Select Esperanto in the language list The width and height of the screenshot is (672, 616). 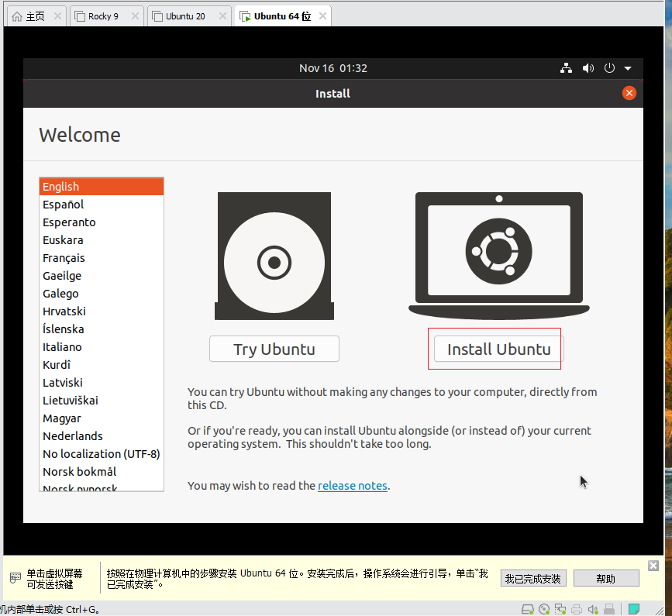coord(101,222)
